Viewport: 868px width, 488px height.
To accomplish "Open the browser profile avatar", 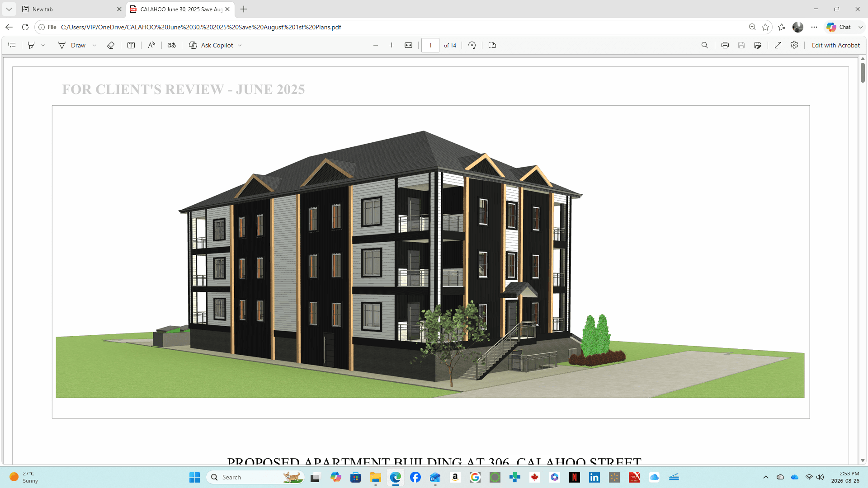I will pos(798,27).
